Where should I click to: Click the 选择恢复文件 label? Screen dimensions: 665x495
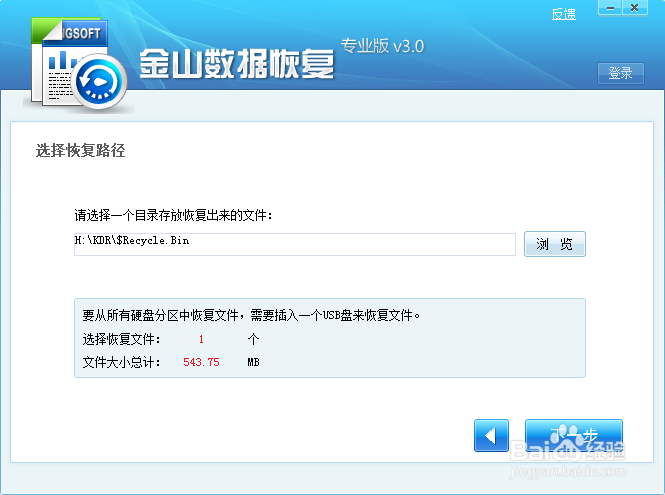coord(121,339)
